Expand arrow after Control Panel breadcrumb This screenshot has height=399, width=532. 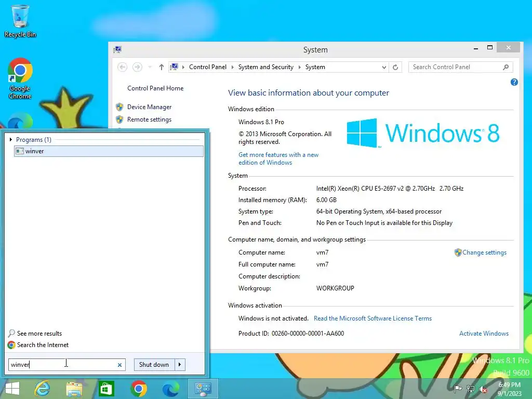click(232, 67)
